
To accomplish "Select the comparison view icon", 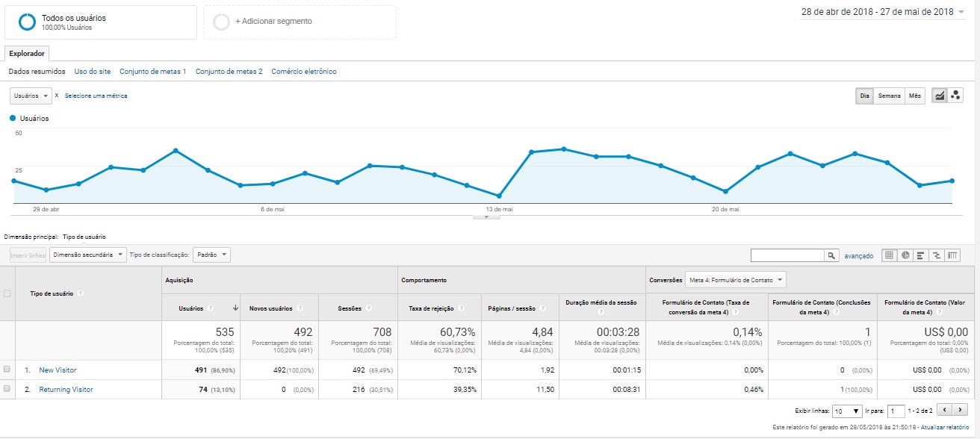I will 937,255.
